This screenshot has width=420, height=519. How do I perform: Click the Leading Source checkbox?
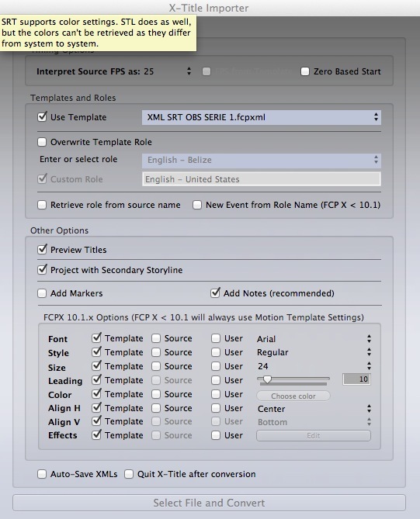point(156,380)
